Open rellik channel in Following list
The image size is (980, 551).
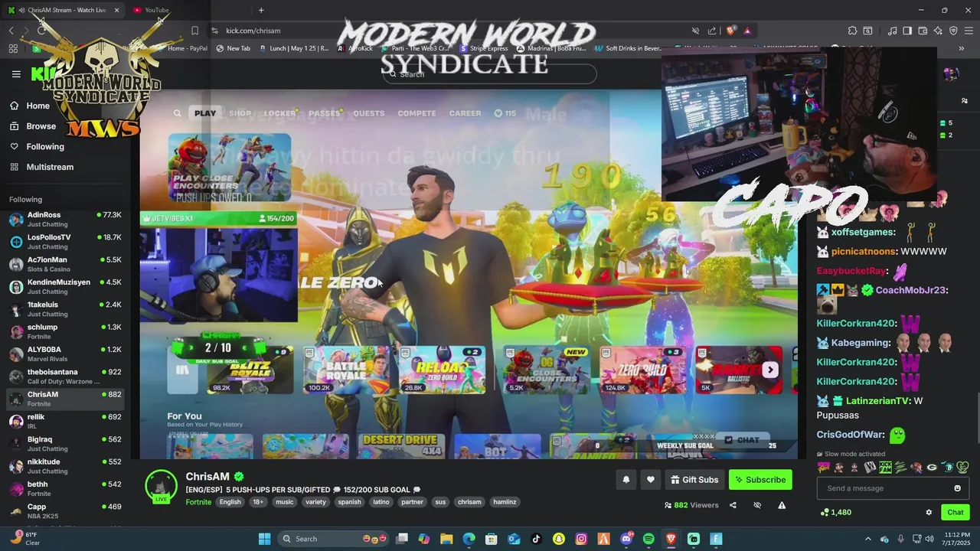click(x=65, y=421)
